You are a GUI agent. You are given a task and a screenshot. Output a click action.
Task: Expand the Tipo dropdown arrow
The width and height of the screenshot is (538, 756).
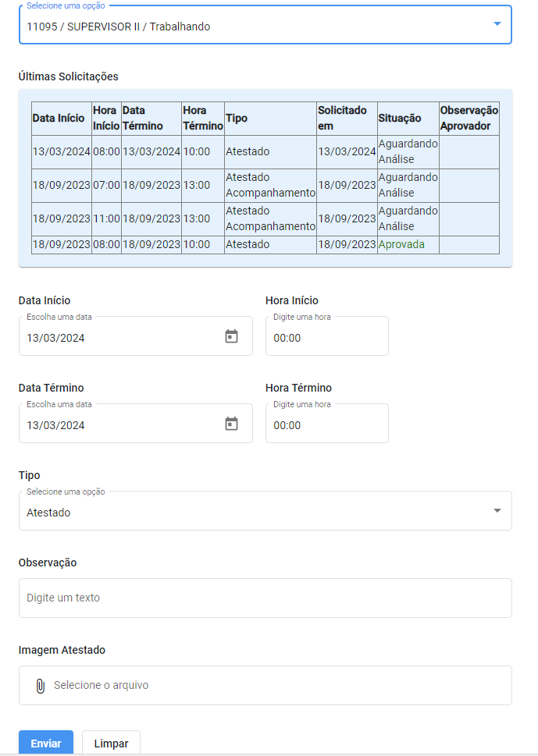[x=497, y=510]
